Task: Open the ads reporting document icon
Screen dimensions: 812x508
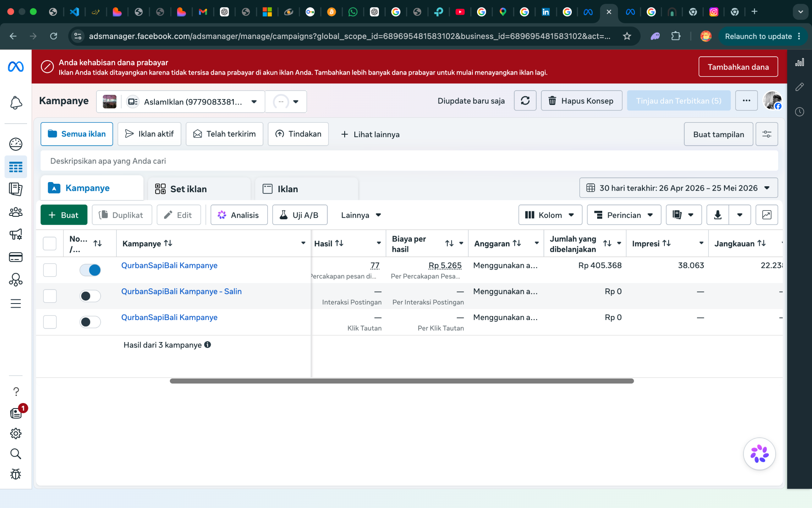Action: [16, 189]
